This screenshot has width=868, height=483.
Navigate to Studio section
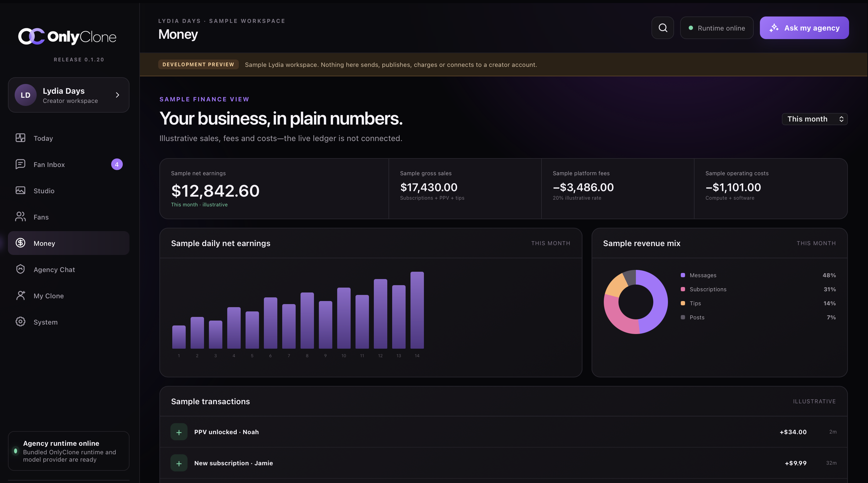tap(69, 191)
